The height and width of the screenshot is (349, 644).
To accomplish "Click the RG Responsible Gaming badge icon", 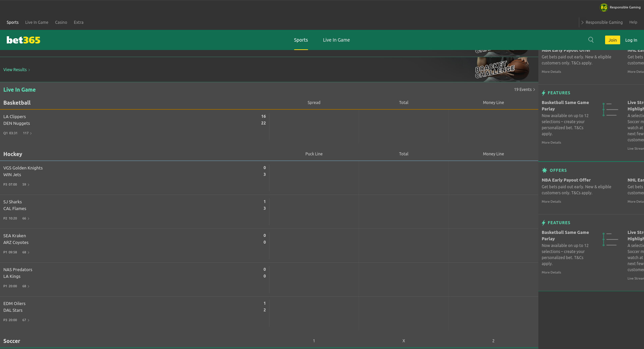I will coord(604,7).
